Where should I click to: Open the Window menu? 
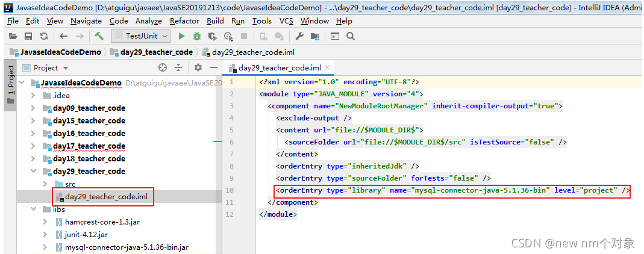click(x=314, y=21)
